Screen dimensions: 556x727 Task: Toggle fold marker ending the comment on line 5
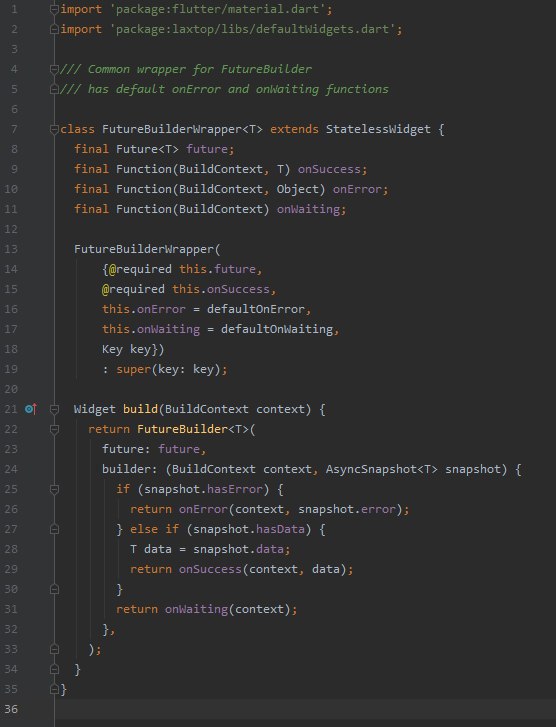coord(54,89)
